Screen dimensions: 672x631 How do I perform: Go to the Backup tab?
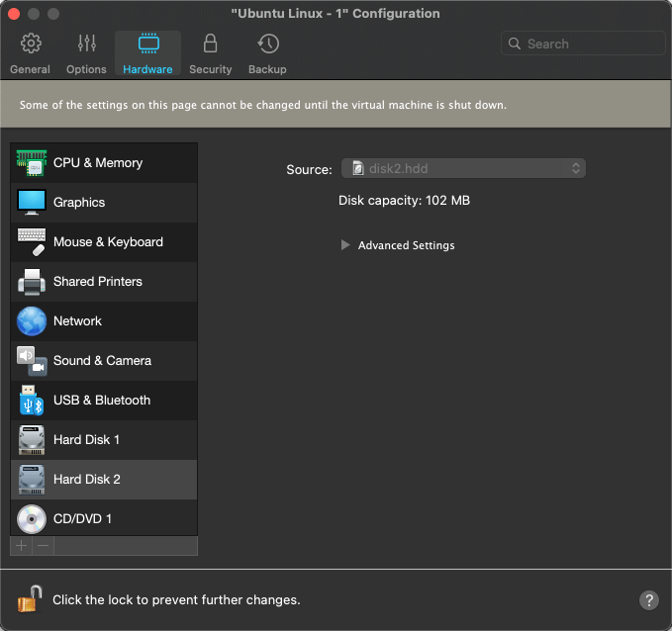(267, 54)
